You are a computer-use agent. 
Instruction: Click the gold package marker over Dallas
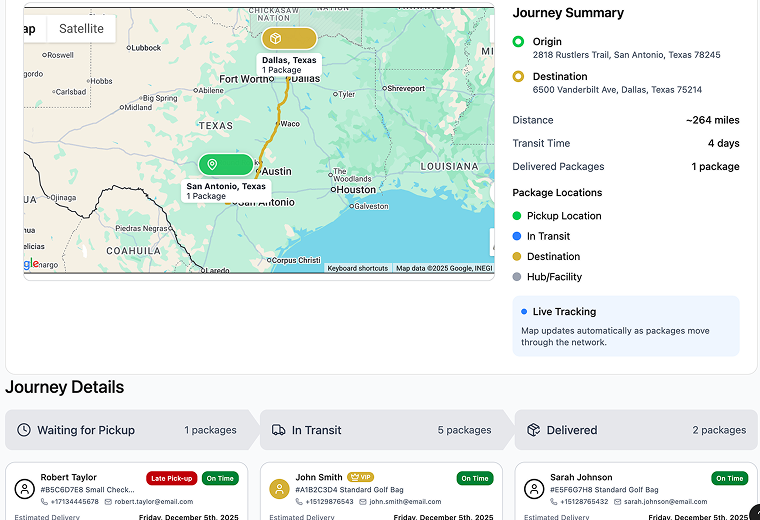[289, 38]
